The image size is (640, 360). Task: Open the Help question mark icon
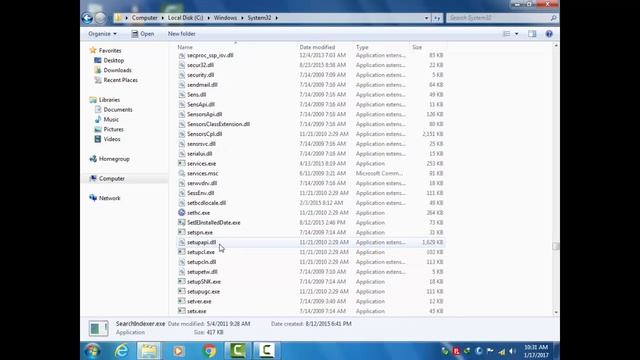click(549, 34)
